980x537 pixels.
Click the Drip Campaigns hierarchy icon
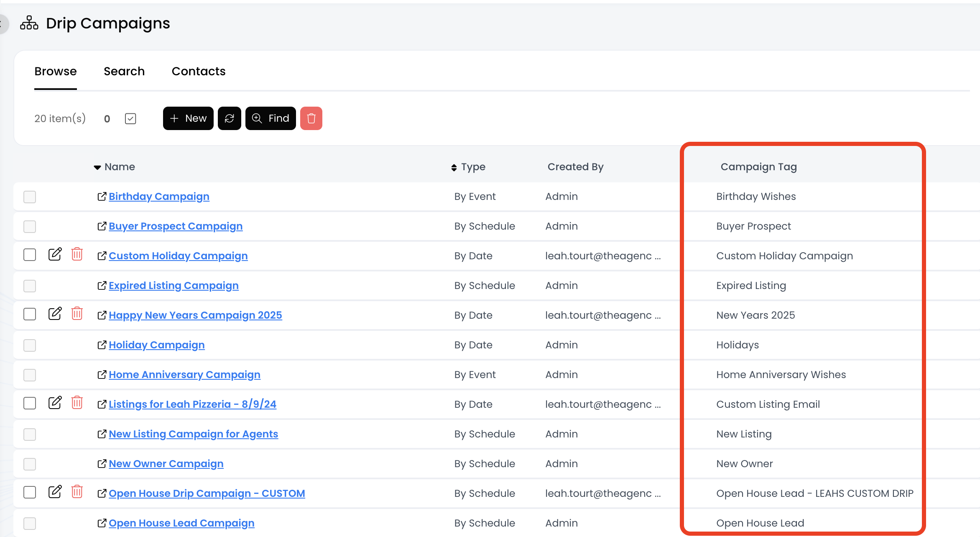coord(29,23)
